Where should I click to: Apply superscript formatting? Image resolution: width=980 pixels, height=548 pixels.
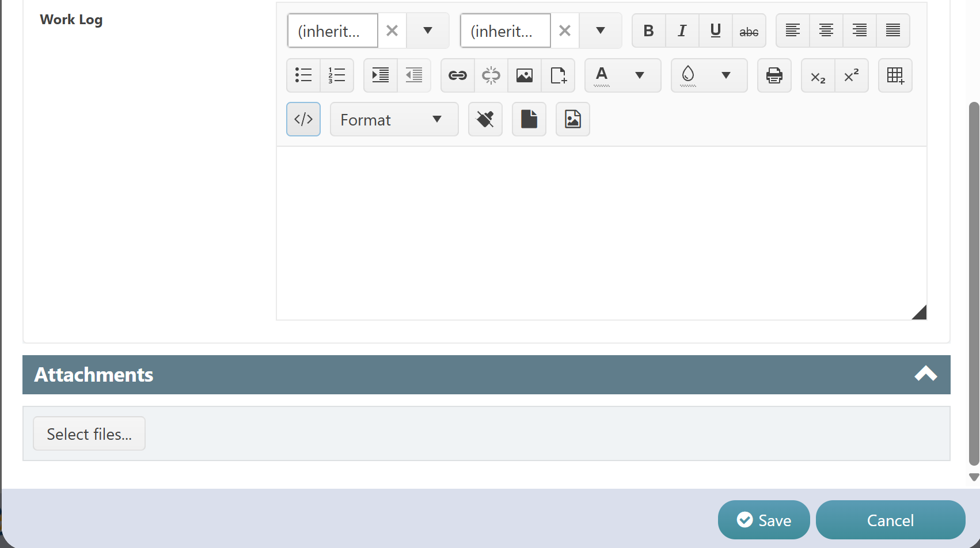point(851,75)
